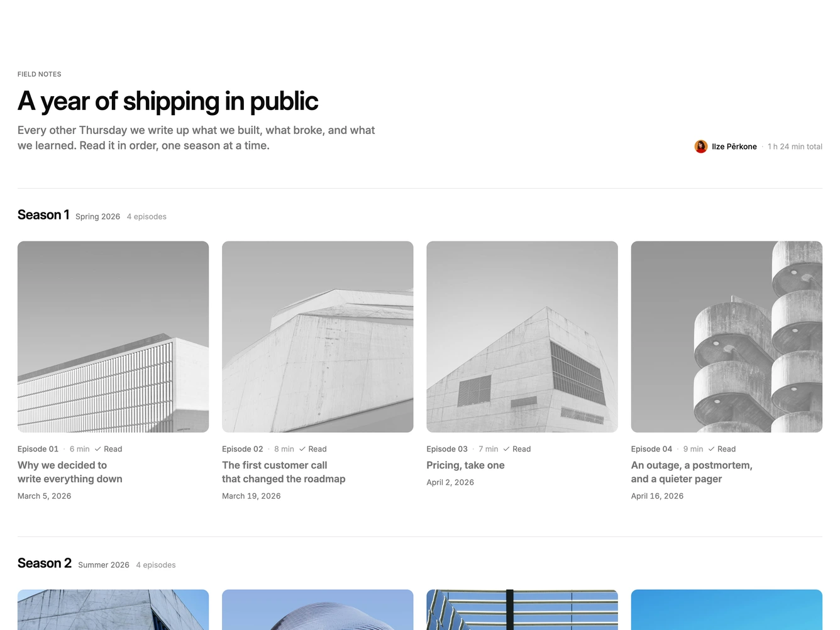Open the Episode 01 cover image
Screen dimensions: 840x630
coord(113,337)
